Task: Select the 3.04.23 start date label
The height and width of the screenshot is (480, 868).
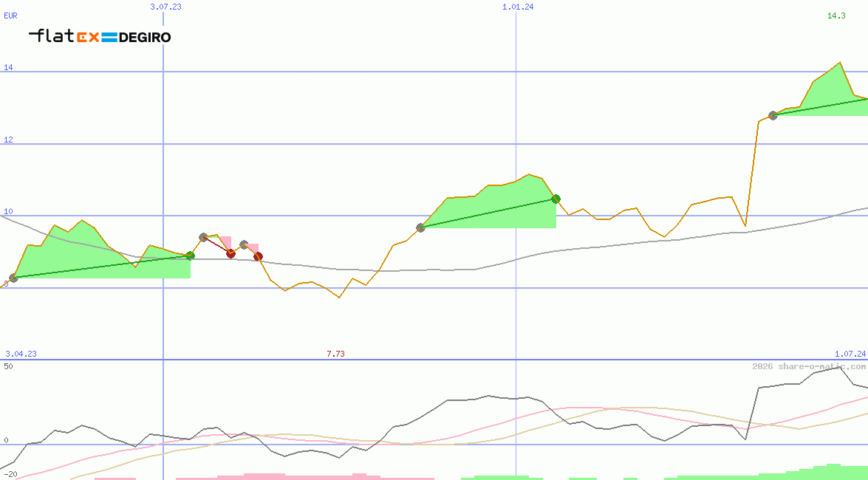Action: click(21, 354)
